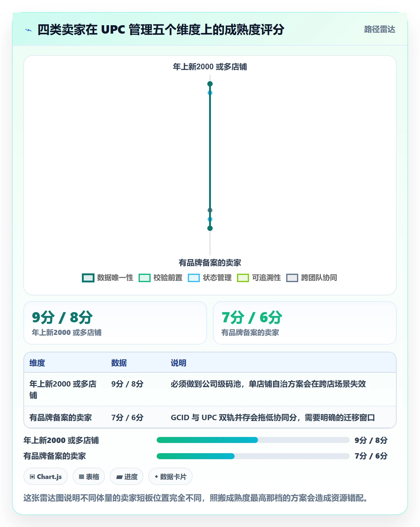Click description about GCID 与 UPC 双轨并存
The image size is (420, 527).
pyautogui.click(x=273, y=418)
